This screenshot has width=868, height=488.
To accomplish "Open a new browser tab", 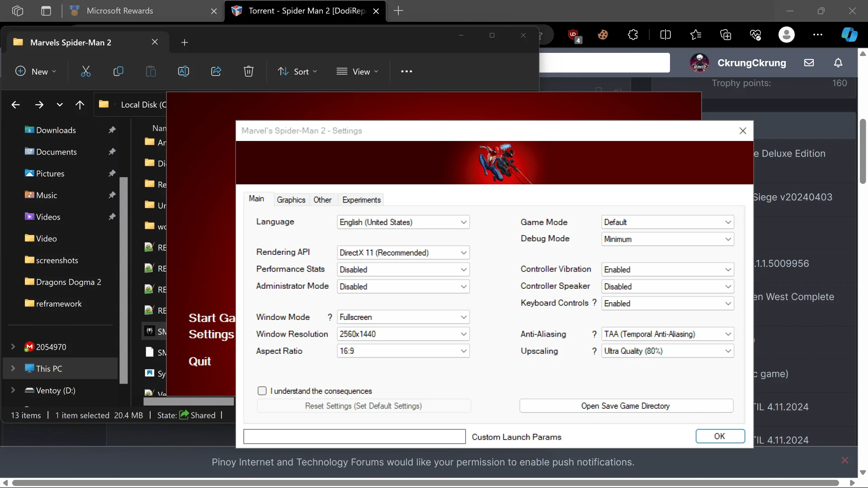I will point(398,11).
